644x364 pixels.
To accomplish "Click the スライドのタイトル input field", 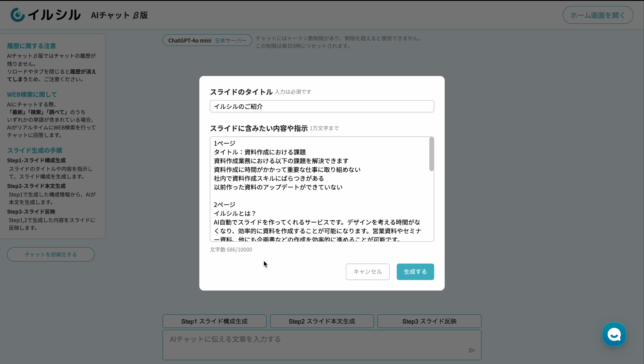I will click(x=322, y=106).
